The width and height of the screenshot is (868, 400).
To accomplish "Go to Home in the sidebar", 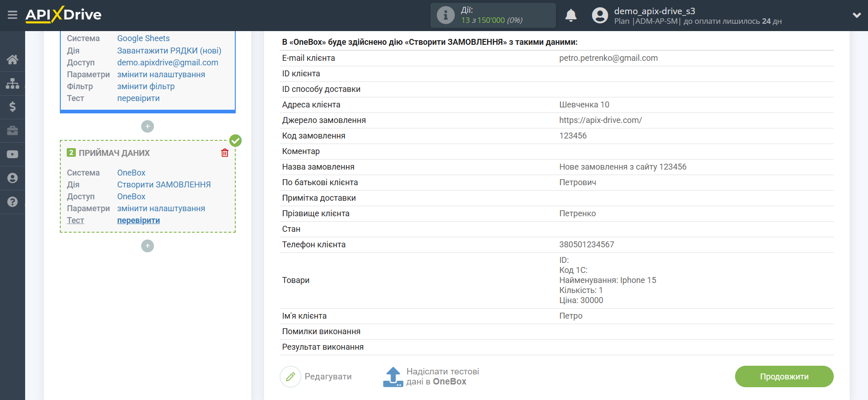I will 12,59.
